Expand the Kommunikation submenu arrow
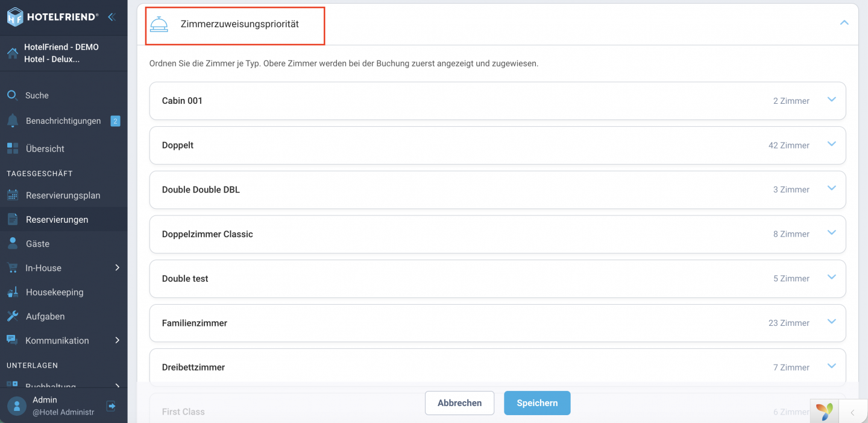Screen dimensions: 868x423 pos(118,340)
